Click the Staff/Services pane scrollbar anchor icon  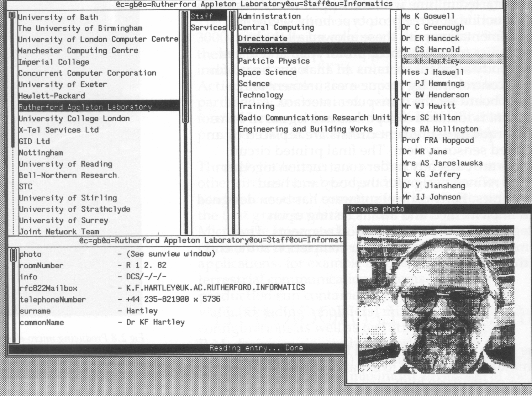(185, 12)
